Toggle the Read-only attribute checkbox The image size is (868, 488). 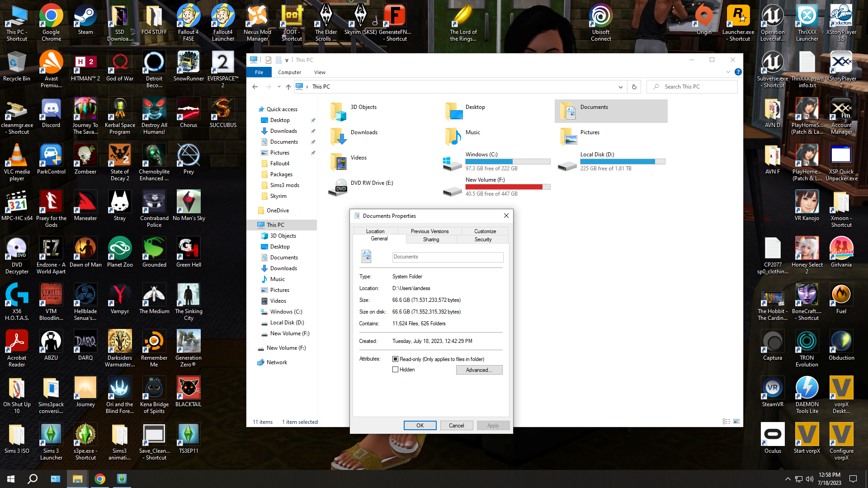click(x=396, y=359)
